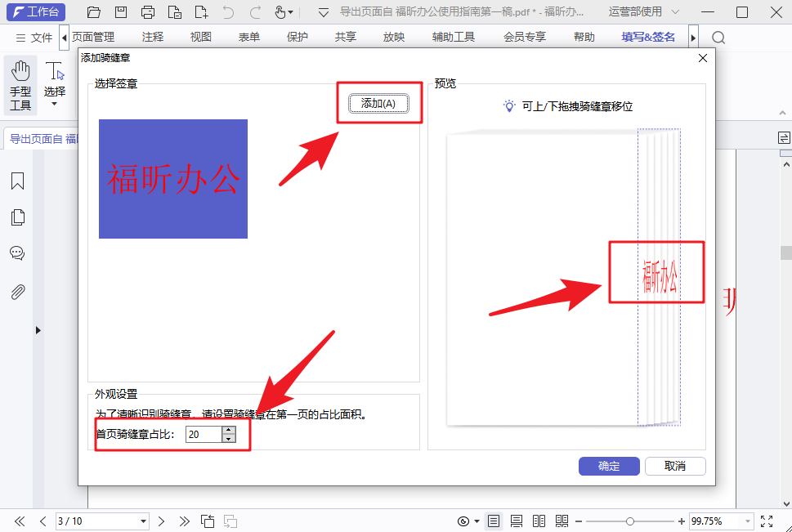Open the Search magnifier at top right
Viewport: 792px width, 532px height.
pos(718,37)
